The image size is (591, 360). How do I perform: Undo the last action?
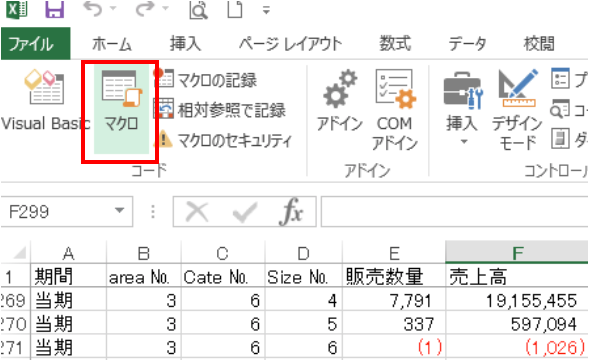click(93, 10)
